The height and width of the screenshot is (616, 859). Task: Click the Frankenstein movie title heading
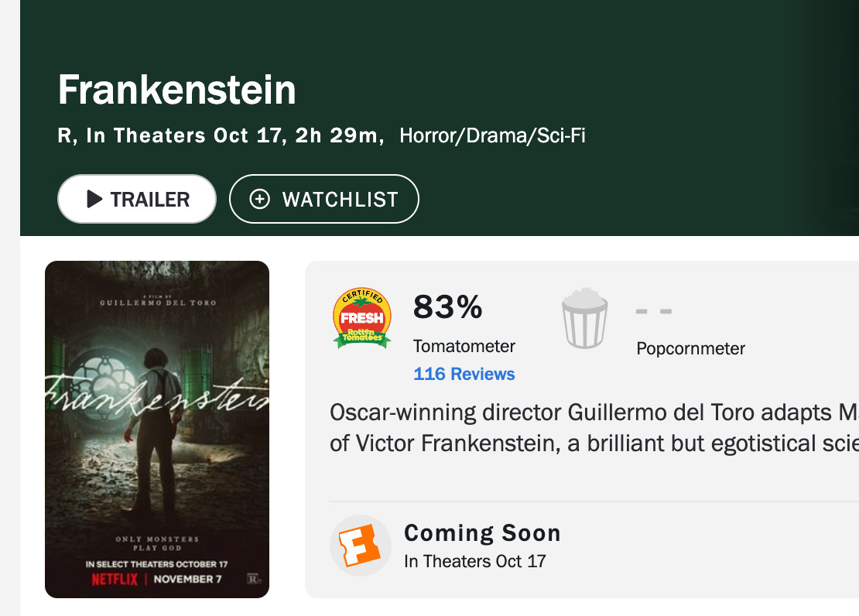point(177,91)
